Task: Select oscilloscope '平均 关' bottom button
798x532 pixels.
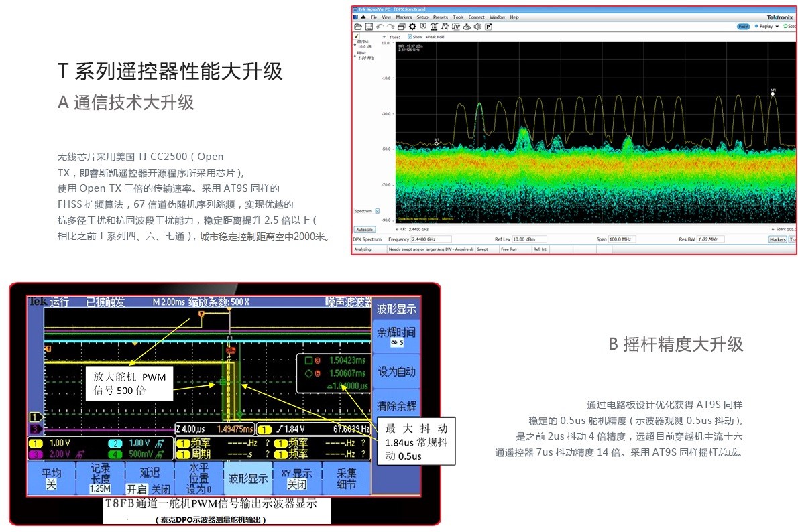Action: pyautogui.click(x=52, y=478)
